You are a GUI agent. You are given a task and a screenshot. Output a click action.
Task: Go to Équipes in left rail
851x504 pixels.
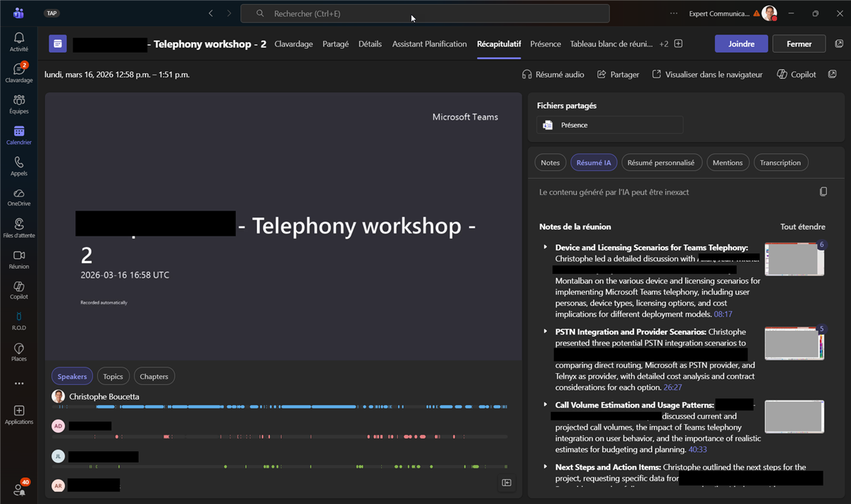click(x=19, y=103)
